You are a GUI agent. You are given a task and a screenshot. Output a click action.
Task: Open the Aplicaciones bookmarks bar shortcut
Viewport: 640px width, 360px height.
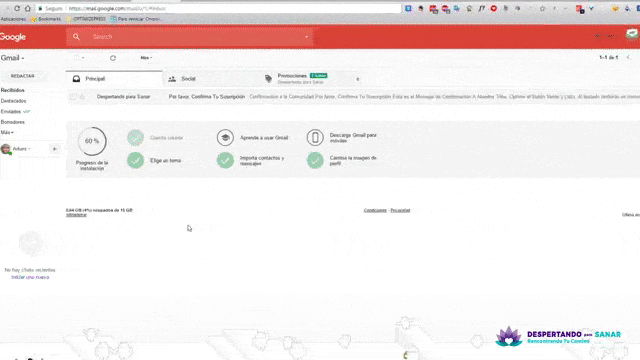coord(13,19)
